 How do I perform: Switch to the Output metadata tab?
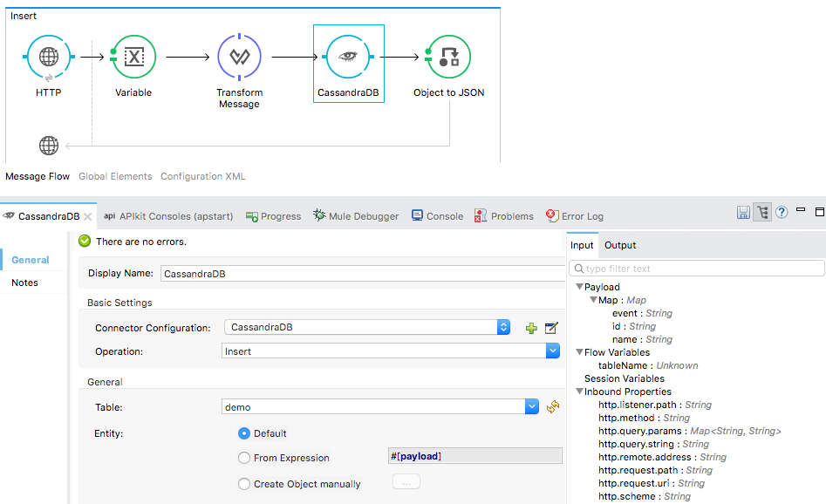pos(620,245)
